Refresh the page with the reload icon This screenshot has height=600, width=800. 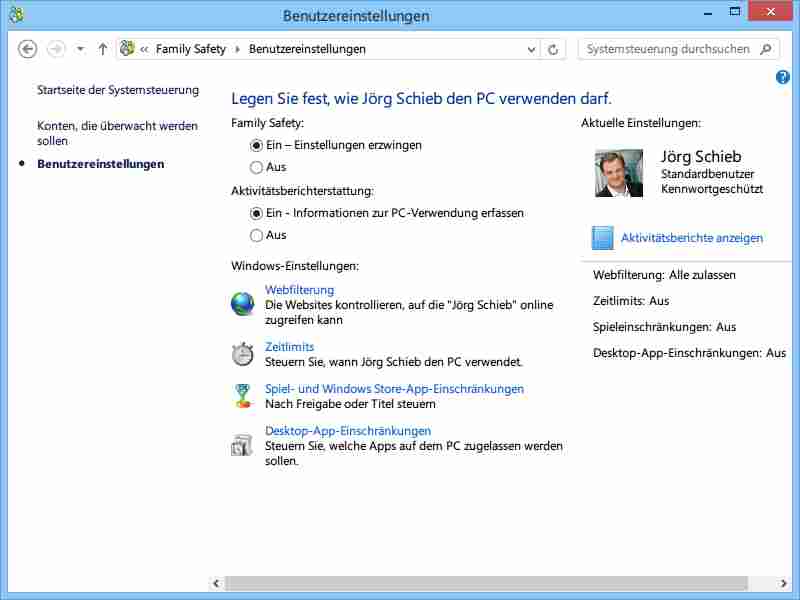pyautogui.click(x=553, y=49)
